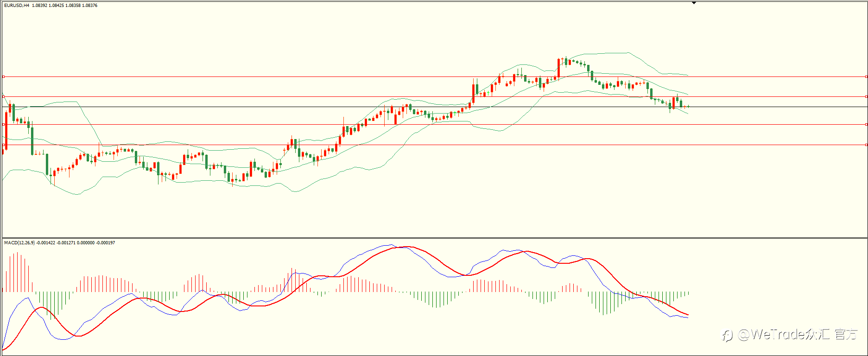Viewport: 868px width, 356px height.
Task: Select the chart shift triangle marker at top
Action: (x=694, y=3)
